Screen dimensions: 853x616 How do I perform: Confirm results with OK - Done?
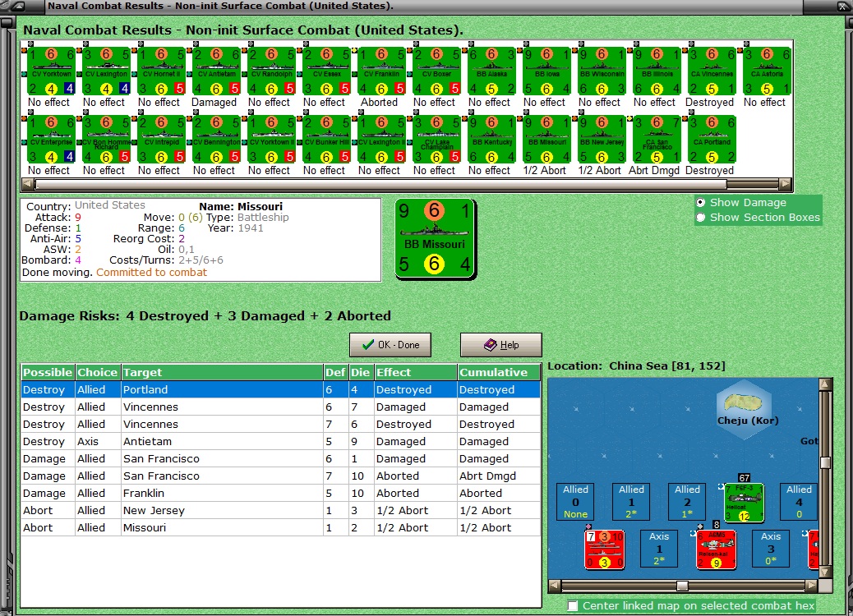pyautogui.click(x=390, y=345)
